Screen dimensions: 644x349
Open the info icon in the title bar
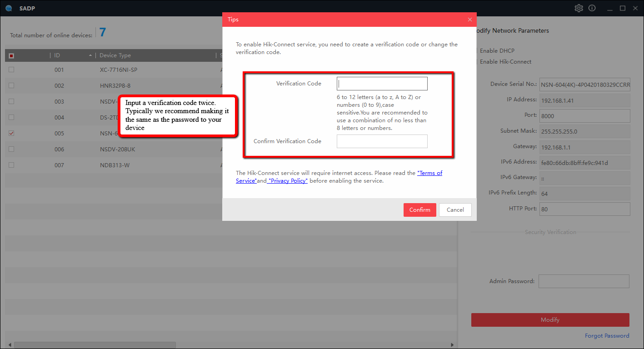pyautogui.click(x=592, y=8)
